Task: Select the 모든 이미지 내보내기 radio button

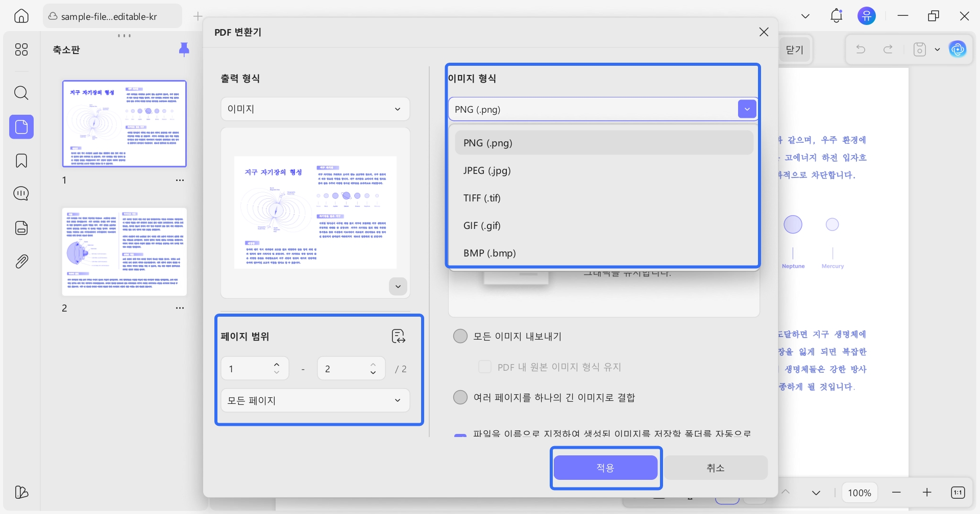Action: click(x=460, y=336)
